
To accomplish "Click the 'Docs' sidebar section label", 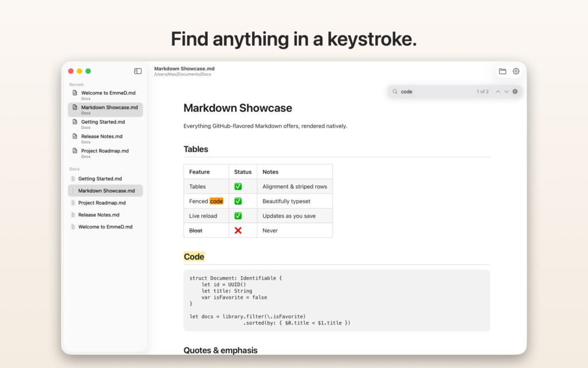I will click(74, 169).
